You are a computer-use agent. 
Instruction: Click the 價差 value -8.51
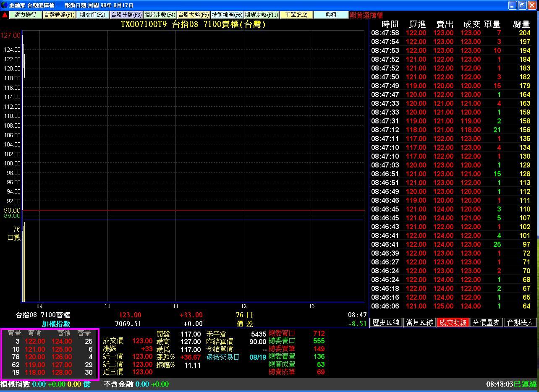click(x=357, y=324)
